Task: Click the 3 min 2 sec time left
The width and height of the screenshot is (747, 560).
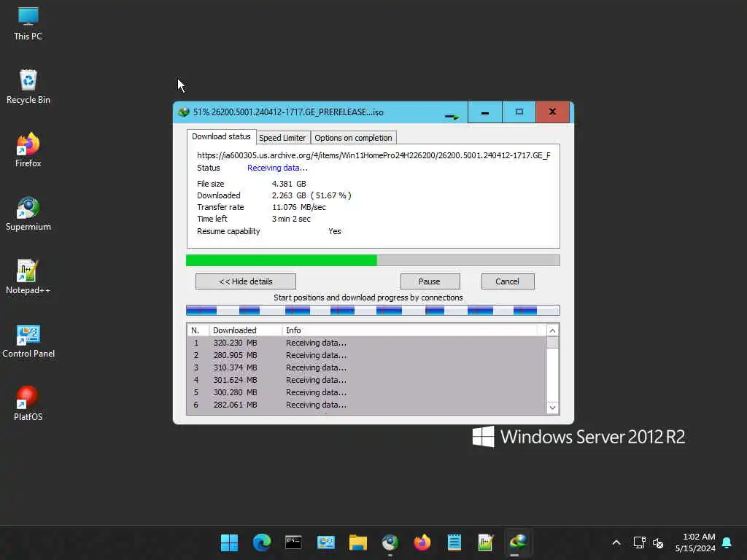Action: click(291, 219)
